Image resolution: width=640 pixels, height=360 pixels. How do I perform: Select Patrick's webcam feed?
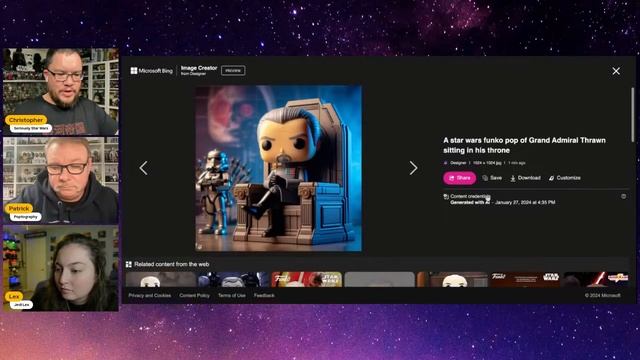[x=61, y=180]
